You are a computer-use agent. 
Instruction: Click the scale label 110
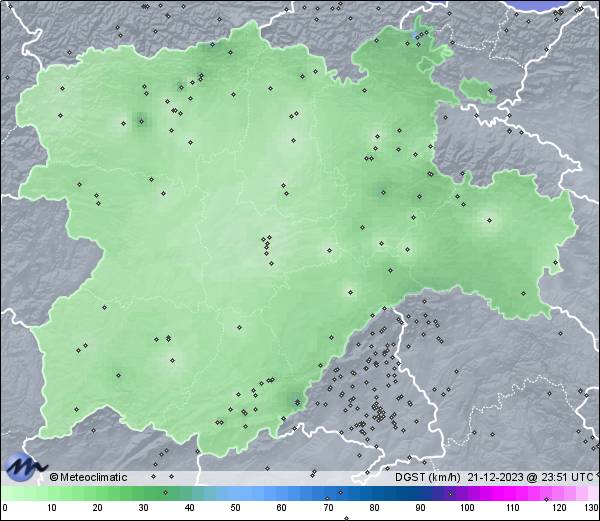513,508
